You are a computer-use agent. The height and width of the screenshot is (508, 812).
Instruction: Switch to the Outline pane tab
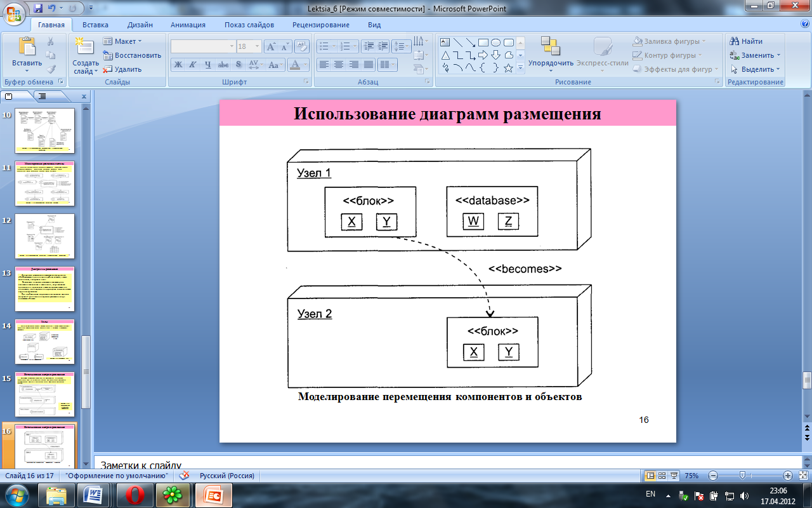[42, 97]
